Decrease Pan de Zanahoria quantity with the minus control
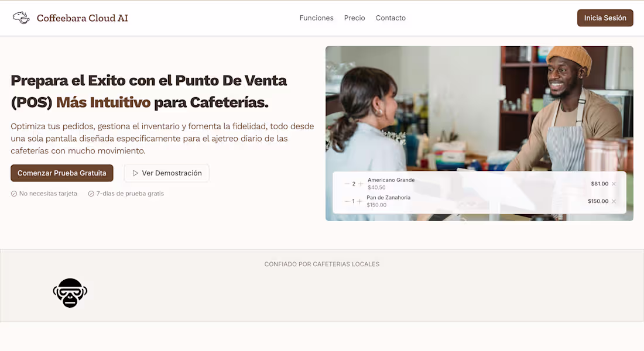 345,201
